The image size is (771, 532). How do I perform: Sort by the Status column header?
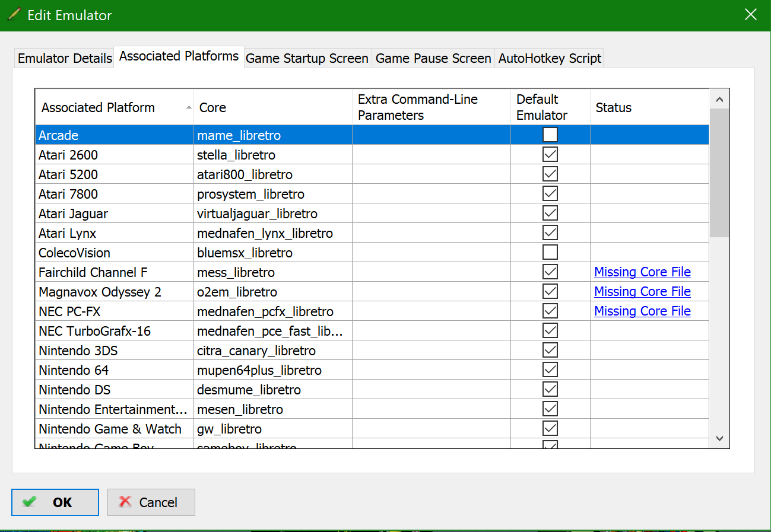click(x=649, y=107)
